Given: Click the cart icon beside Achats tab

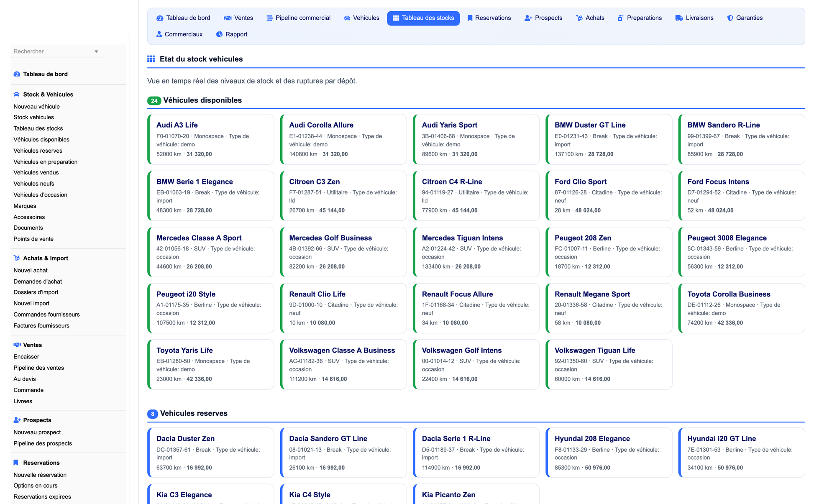Looking at the screenshot, I should [x=579, y=18].
